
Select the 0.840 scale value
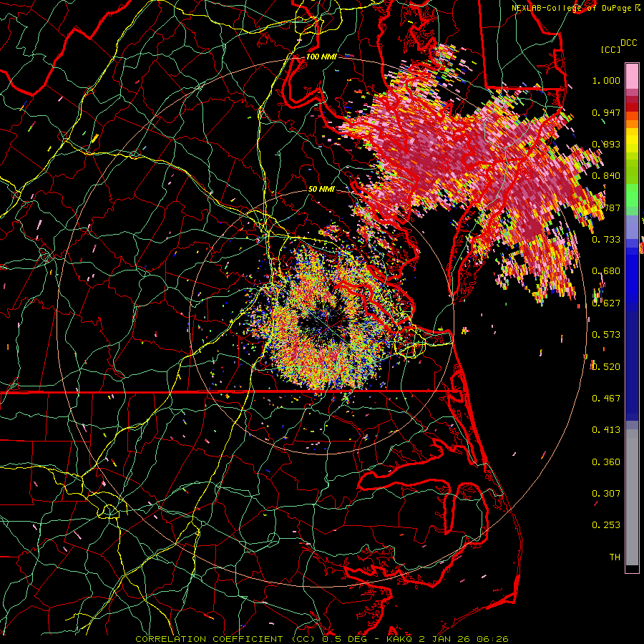click(x=606, y=176)
